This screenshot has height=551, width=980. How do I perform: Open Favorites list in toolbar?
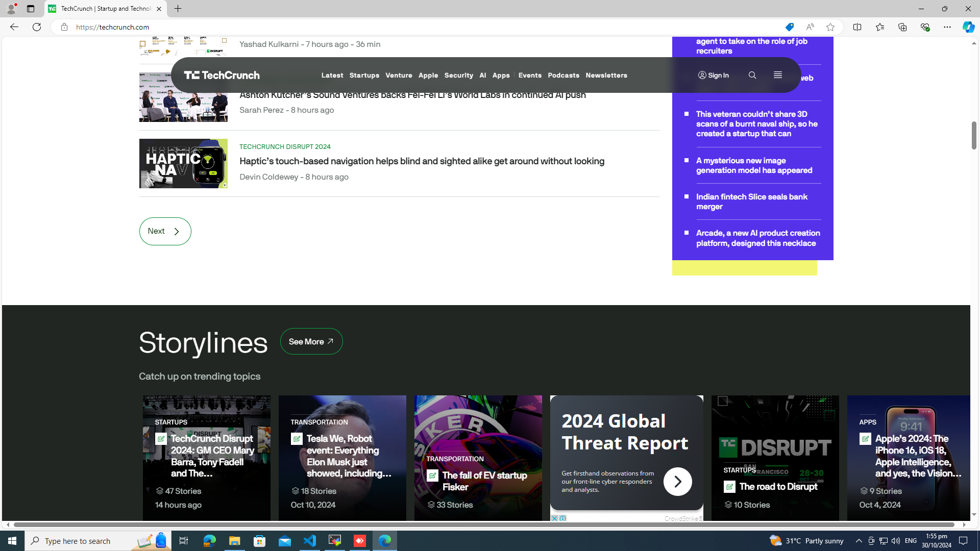tap(879, 27)
